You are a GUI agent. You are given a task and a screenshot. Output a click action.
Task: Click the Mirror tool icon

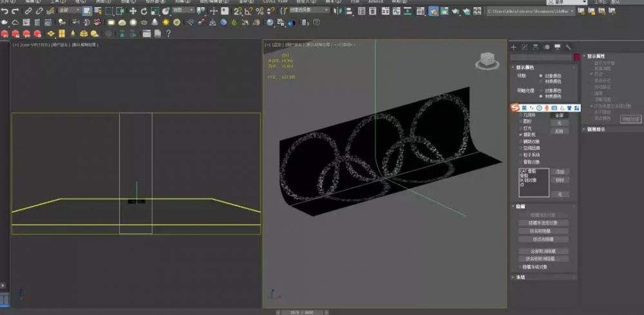pos(338,11)
